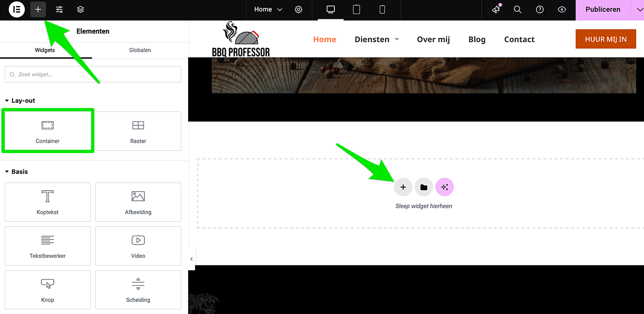Switch to the Globalen tab
The height and width of the screenshot is (314, 644).
coord(140,50)
